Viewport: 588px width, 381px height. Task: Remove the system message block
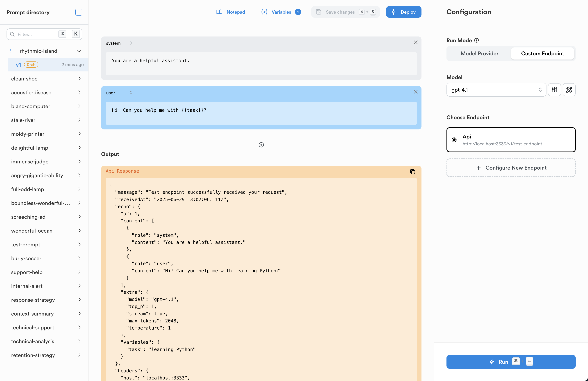coord(415,42)
